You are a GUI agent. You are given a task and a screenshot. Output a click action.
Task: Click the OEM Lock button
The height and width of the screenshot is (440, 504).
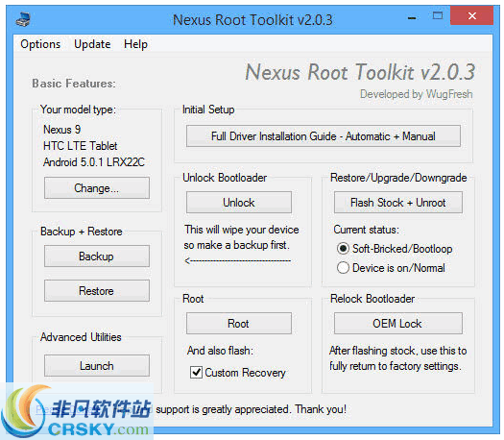(x=398, y=323)
